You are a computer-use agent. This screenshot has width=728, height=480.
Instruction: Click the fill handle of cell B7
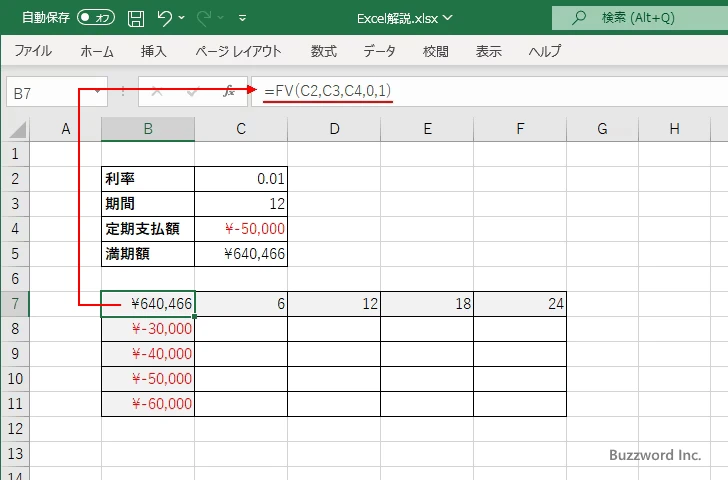[x=195, y=316]
